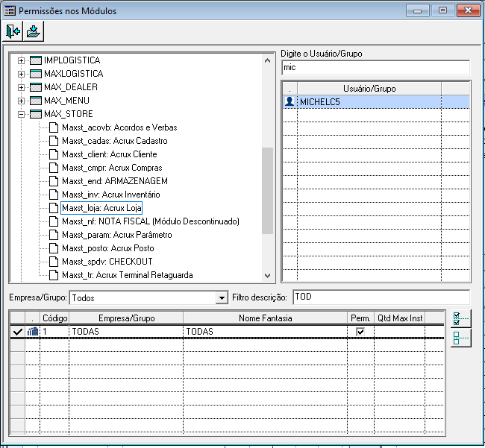Click the user icon beside MICHELC5
Screen dimensions: 485x448
(290, 101)
